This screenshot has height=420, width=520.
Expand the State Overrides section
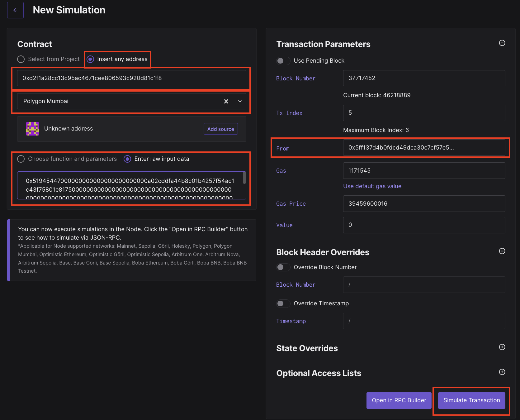coord(502,347)
